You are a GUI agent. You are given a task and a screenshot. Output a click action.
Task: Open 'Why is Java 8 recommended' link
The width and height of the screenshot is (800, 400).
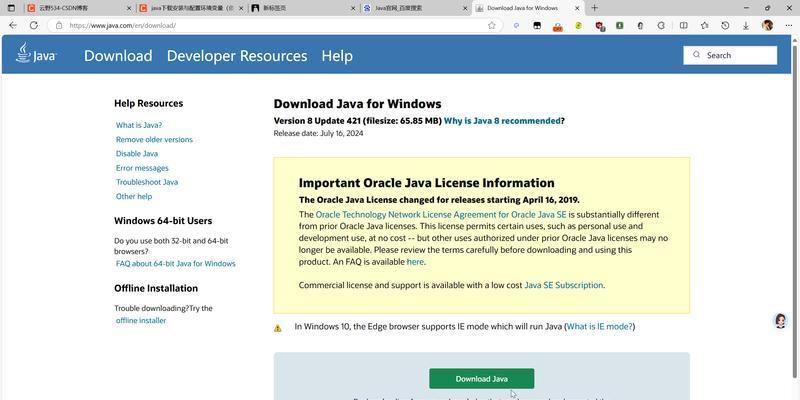tap(502, 121)
